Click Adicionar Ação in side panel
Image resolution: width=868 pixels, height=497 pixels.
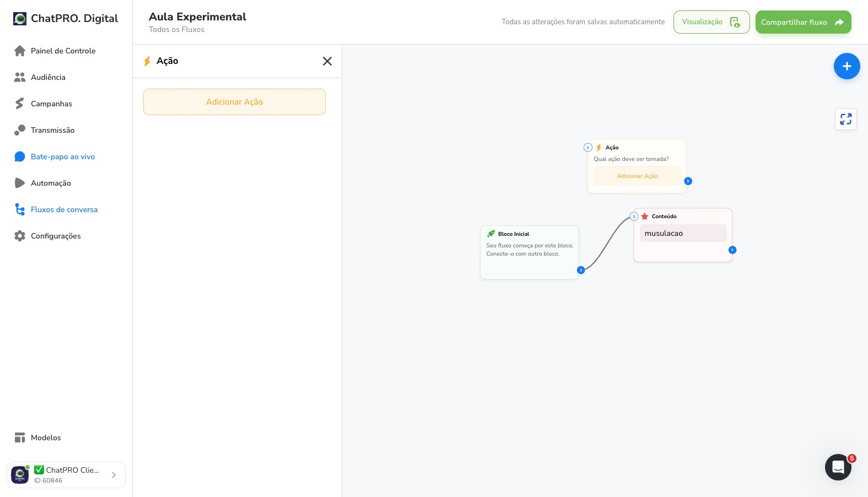click(234, 102)
